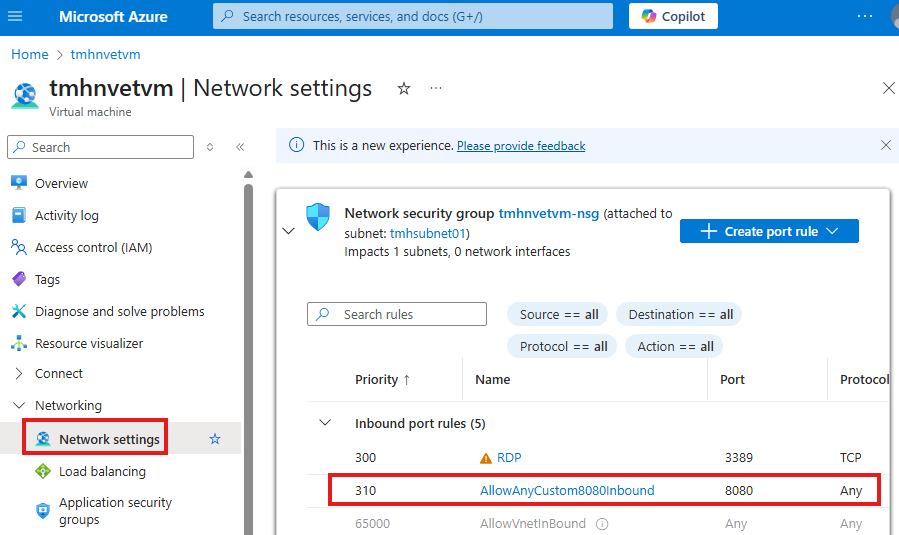This screenshot has height=535, width=899.
Task: Open the Protocol == all filter
Action: point(562,346)
